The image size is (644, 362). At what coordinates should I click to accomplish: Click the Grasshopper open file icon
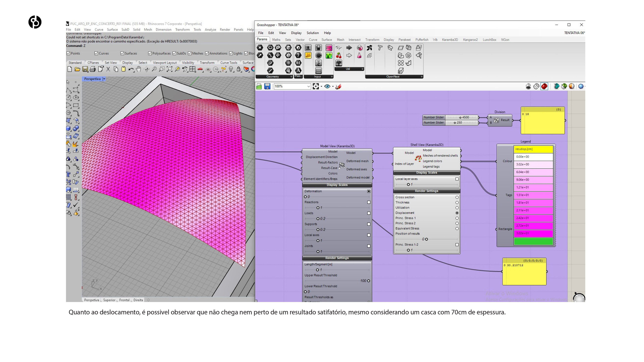point(259,86)
